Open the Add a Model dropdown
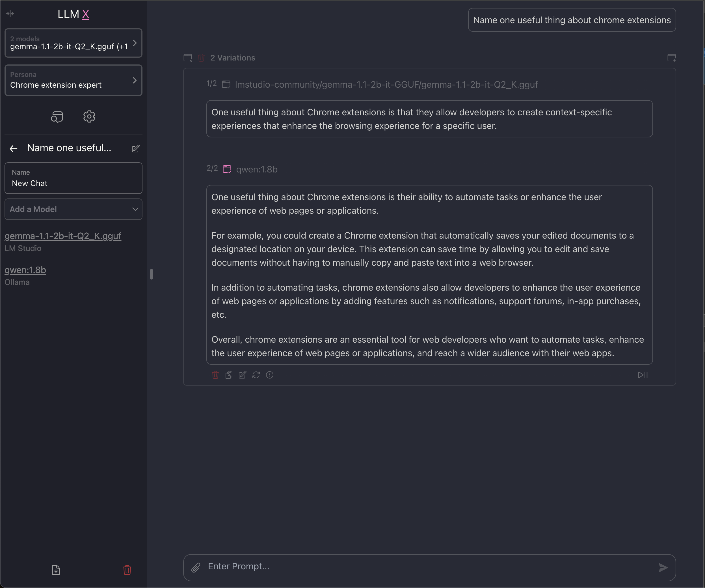 73,209
